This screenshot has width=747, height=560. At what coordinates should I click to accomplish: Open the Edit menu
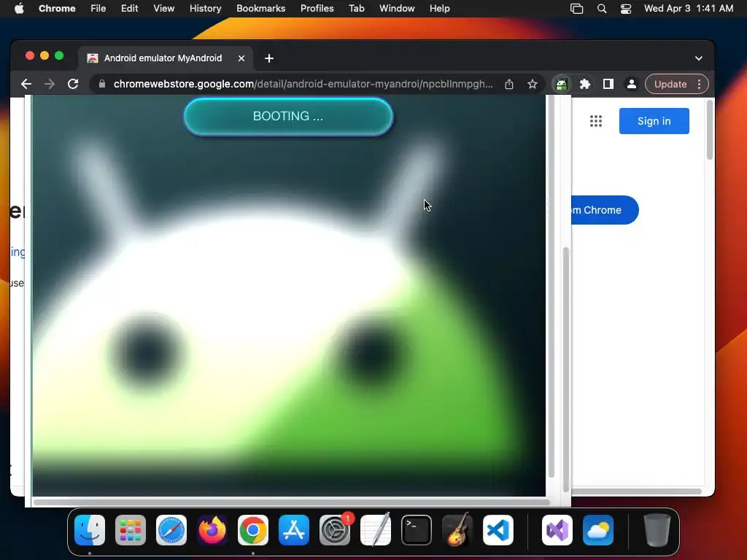click(x=129, y=9)
